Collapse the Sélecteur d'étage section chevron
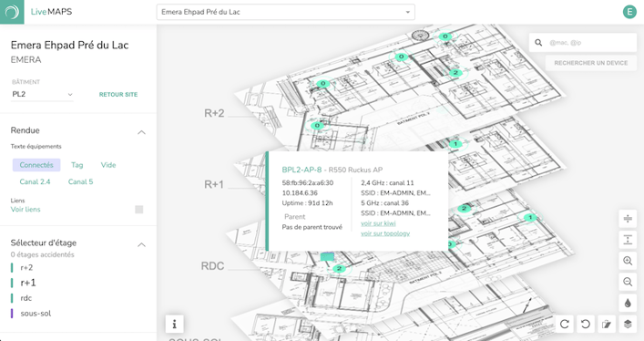This screenshot has width=644, height=341. tap(141, 244)
